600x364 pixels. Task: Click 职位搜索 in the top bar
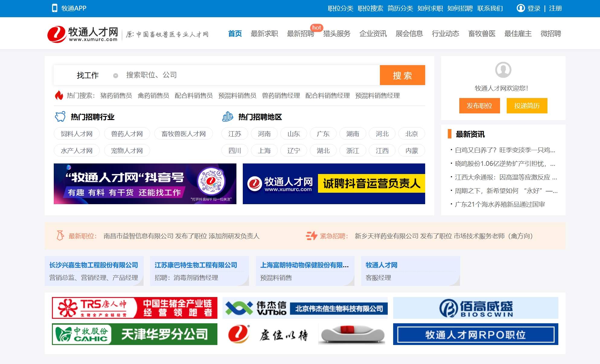pyautogui.click(x=371, y=8)
